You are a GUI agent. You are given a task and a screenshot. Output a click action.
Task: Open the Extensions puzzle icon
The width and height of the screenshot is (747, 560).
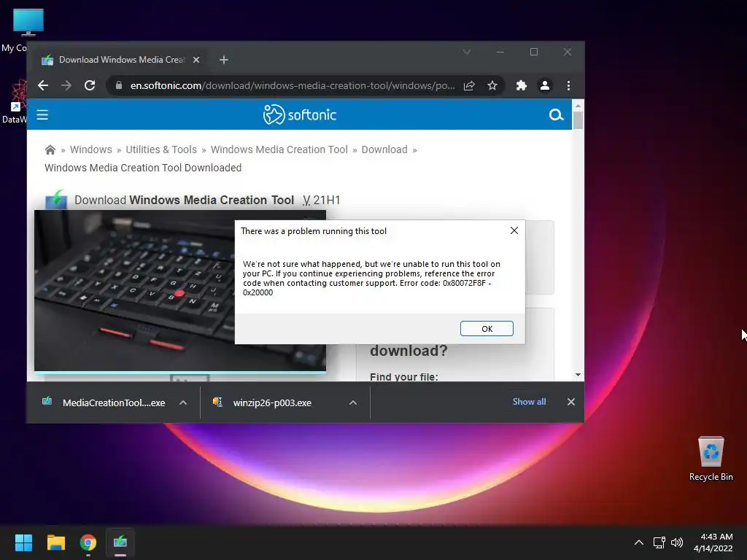[521, 86]
